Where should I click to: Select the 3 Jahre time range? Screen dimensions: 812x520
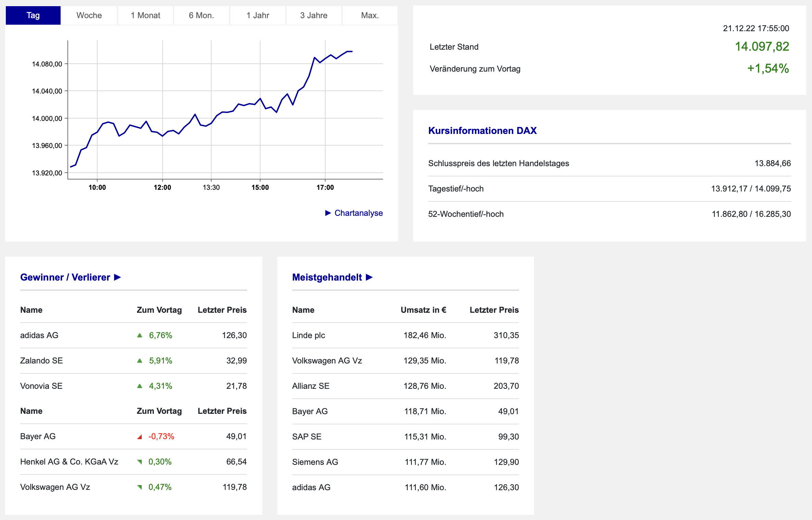[x=314, y=15]
